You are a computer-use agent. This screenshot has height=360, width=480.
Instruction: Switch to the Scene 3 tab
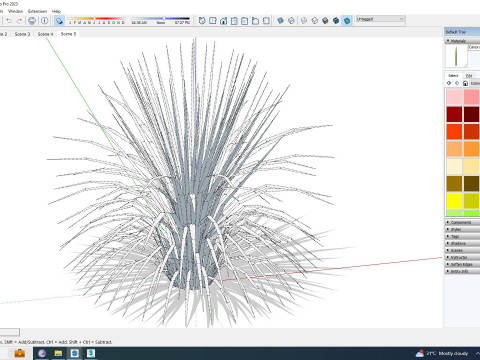pyautogui.click(x=22, y=34)
